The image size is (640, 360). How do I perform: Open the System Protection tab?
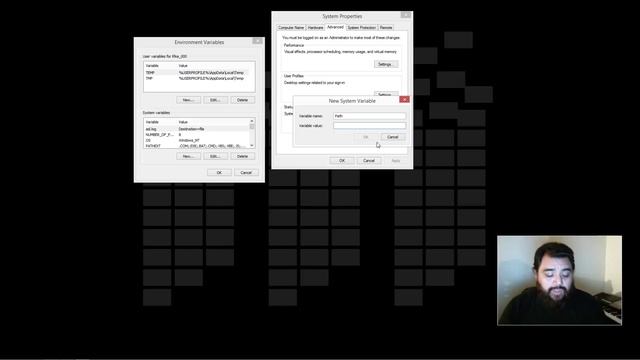click(x=362, y=28)
